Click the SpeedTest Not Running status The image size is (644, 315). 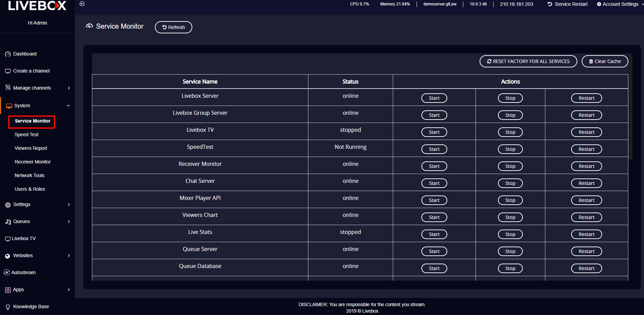(x=351, y=147)
